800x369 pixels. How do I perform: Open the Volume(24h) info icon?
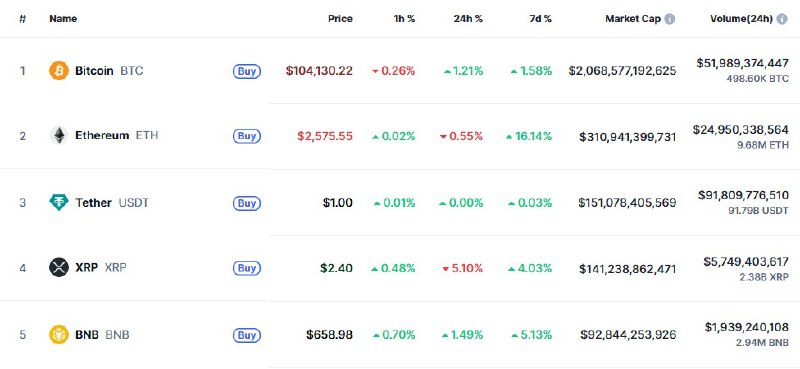coord(782,19)
